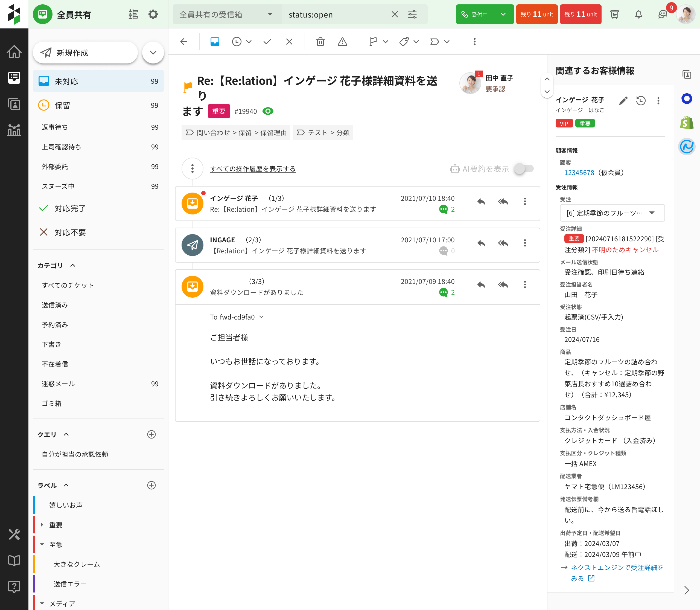Click the 新規作成 compose button

coord(85,53)
